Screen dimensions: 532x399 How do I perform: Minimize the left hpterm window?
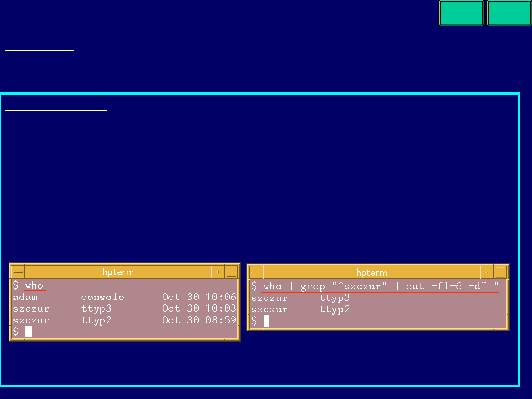pyautogui.click(x=218, y=272)
